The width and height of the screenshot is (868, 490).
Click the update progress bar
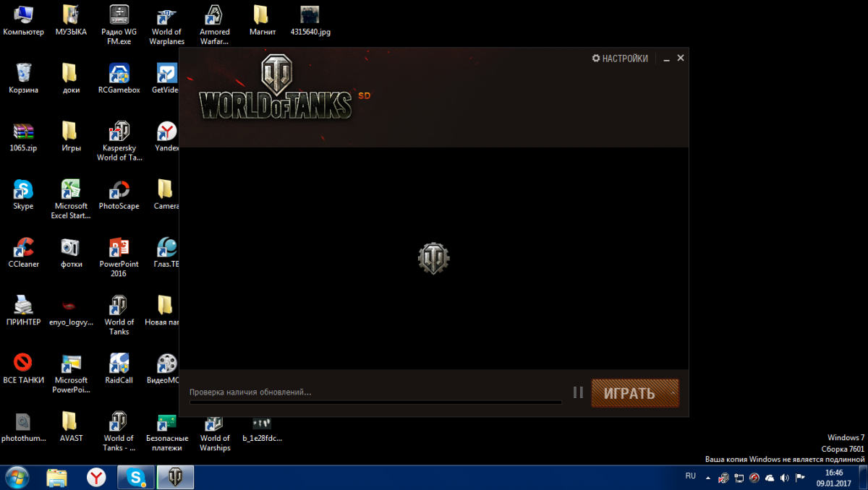(375, 403)
